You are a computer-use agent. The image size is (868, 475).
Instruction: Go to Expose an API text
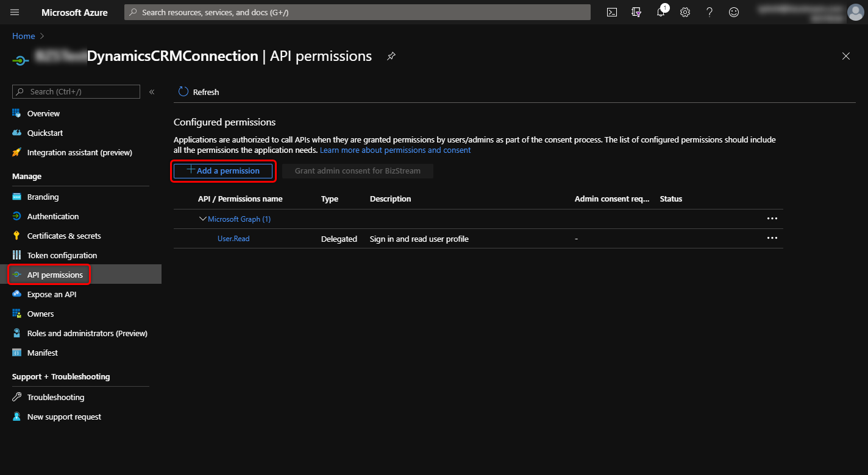(x=52, y=294)
